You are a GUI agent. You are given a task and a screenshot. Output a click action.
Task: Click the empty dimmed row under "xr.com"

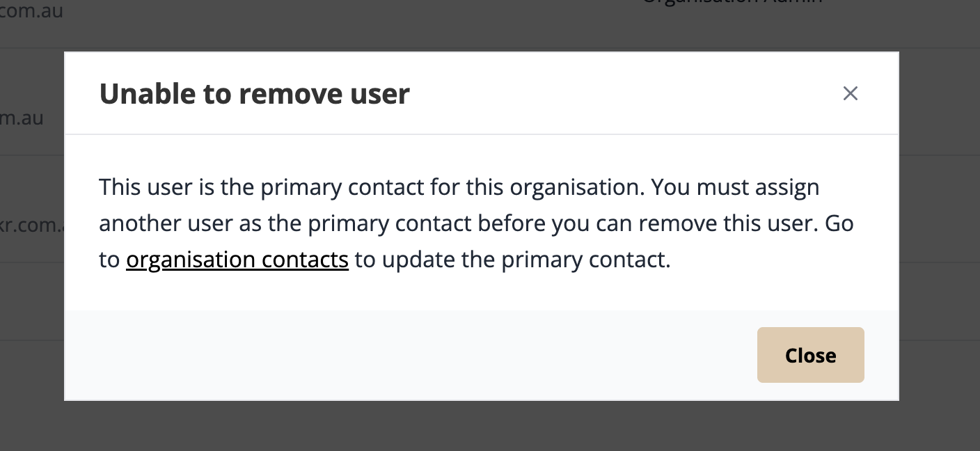click(32, 301)
